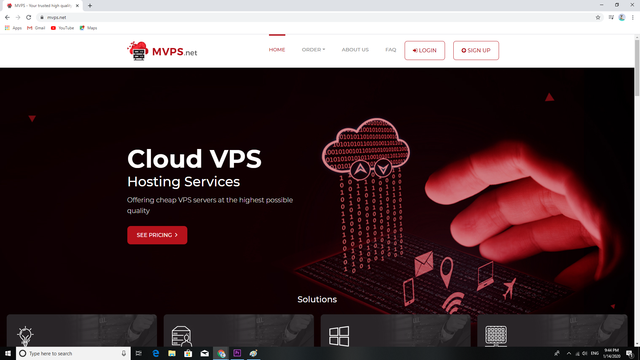This screenshot has width=640, height=360.
Task: Click the LOGIN button
Action: (424, 50)
